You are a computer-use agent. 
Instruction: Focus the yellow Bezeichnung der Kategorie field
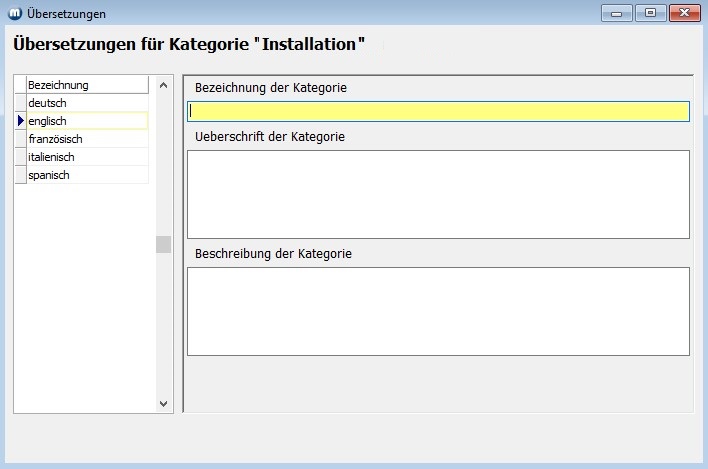click(438, 111)
